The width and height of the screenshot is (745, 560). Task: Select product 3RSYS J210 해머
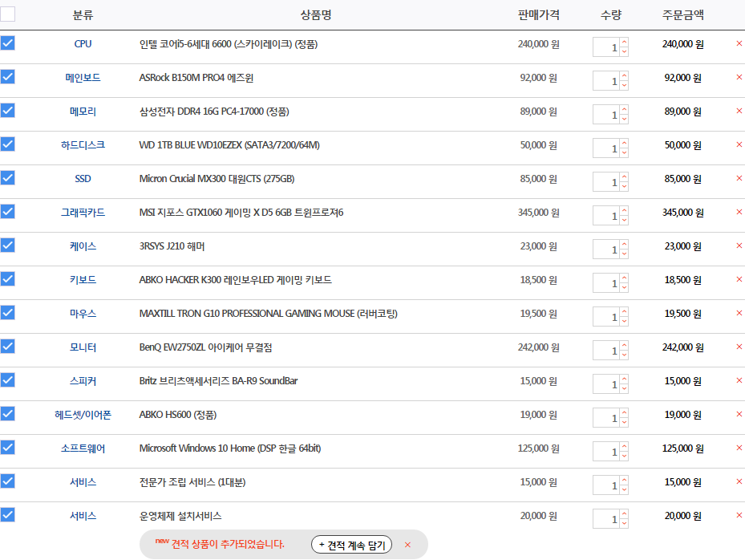(172, 246)
